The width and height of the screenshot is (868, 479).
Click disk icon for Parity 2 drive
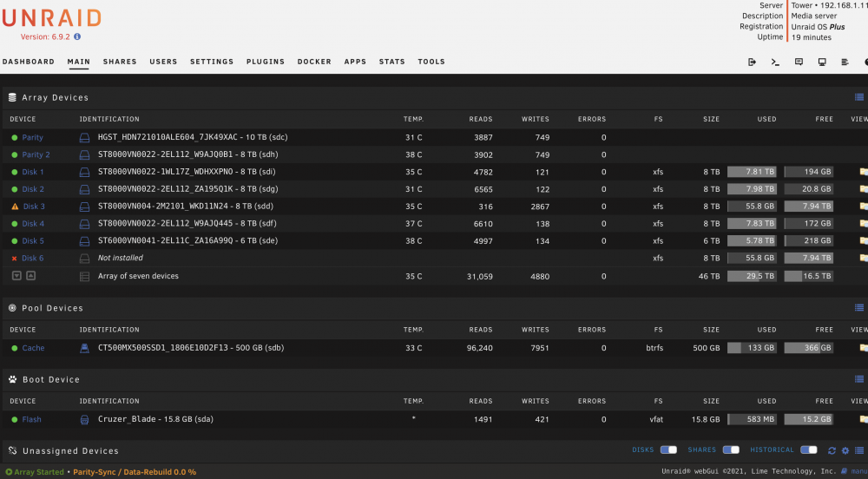(x=84, y=154)
